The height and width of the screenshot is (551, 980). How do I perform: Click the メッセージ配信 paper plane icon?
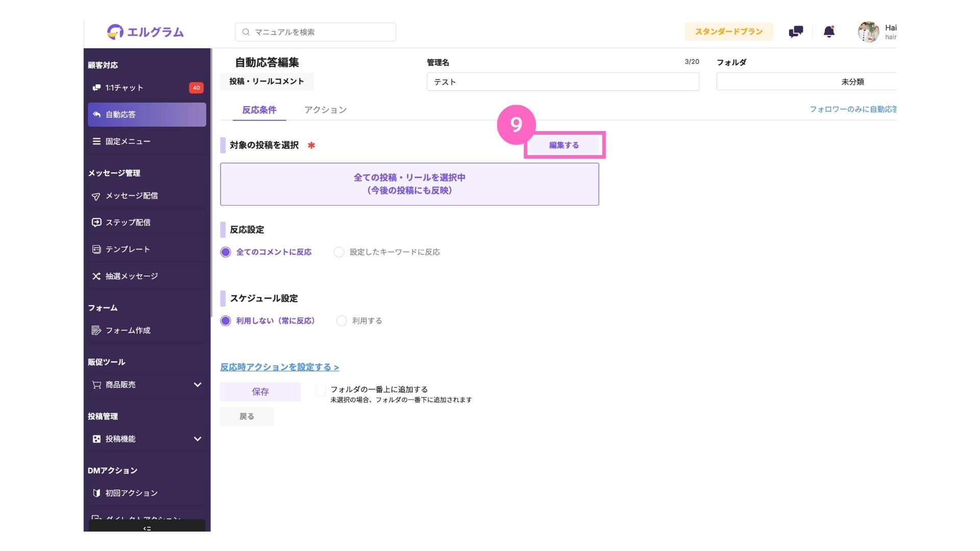tap(96, 196)
